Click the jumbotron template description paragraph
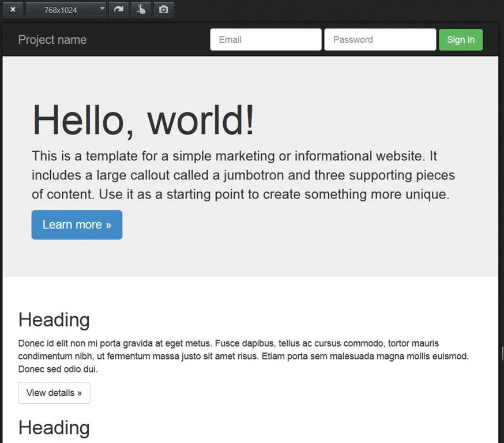This screenshot has width=504, height=443. pos(242,175)
